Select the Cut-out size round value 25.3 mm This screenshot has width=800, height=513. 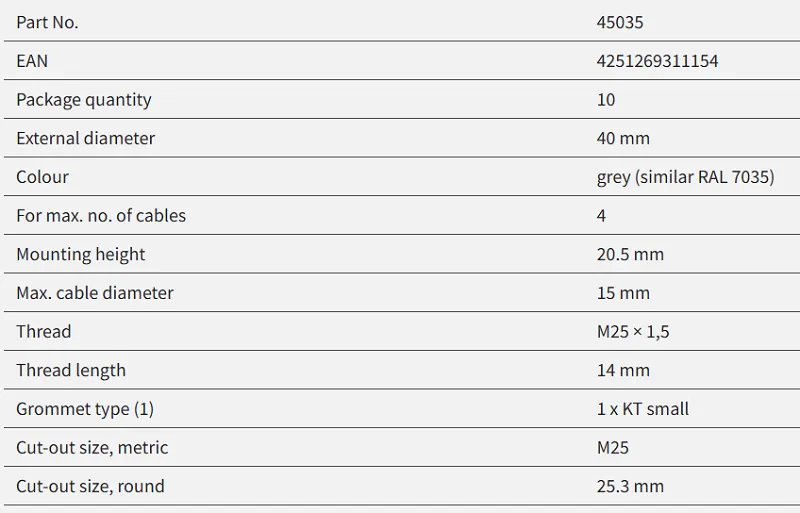pos(630,486)
